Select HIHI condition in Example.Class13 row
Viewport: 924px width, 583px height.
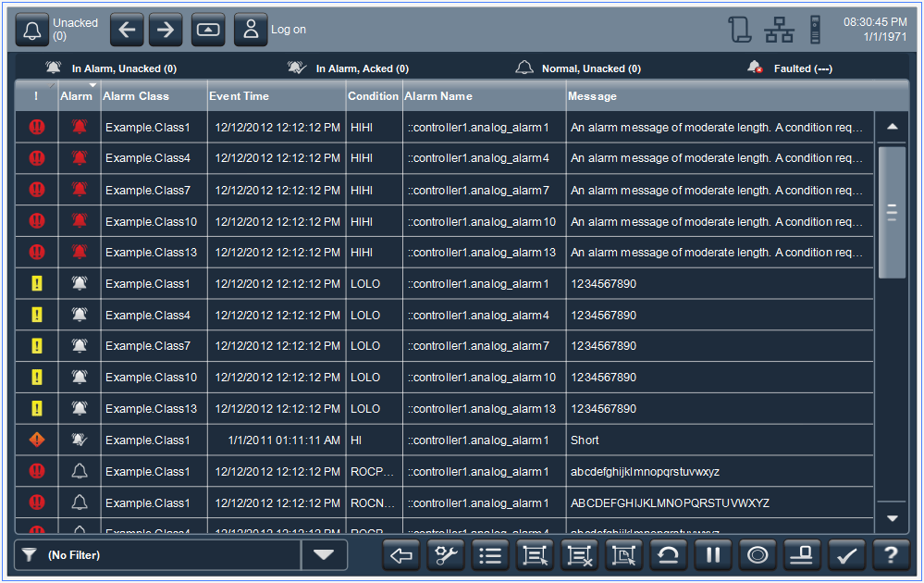(375, 253)
